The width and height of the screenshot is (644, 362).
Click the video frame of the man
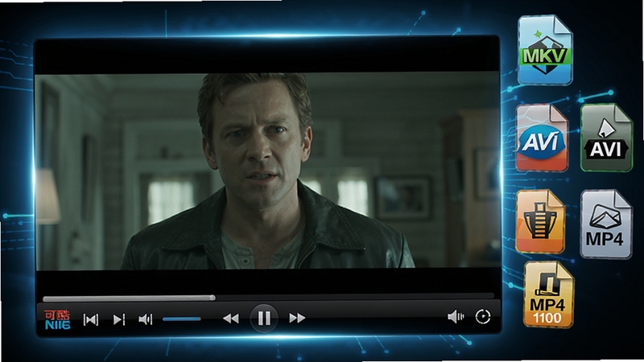coord(267,171)
